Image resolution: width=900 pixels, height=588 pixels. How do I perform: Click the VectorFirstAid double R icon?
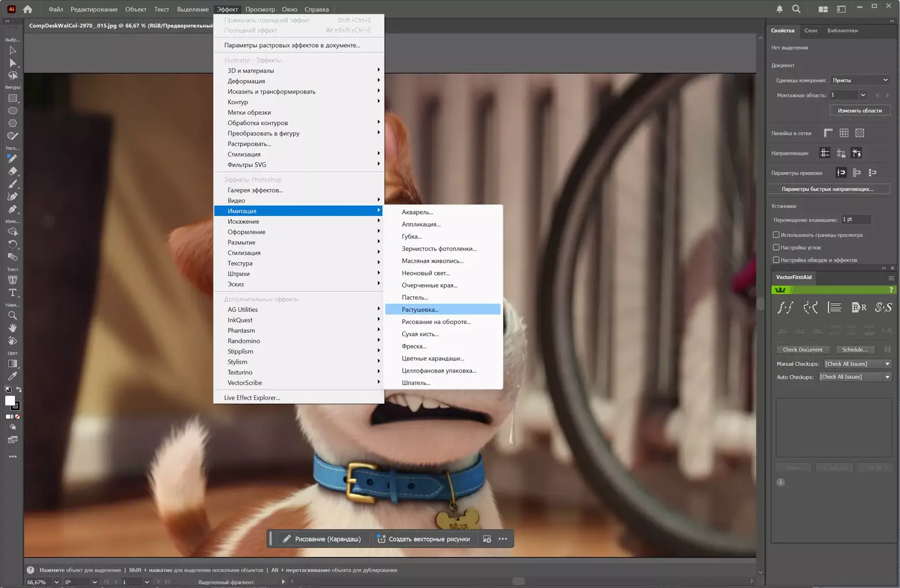[x=859, y=307]
